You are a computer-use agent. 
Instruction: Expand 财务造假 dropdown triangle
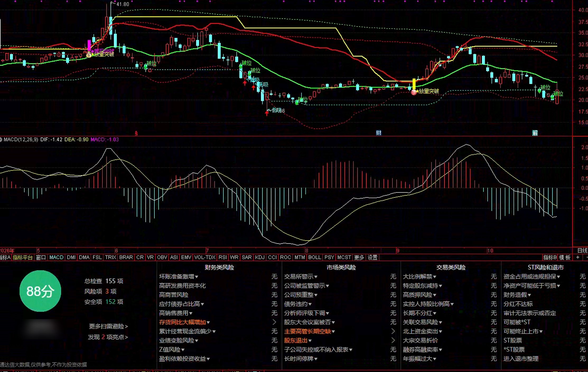529,295
